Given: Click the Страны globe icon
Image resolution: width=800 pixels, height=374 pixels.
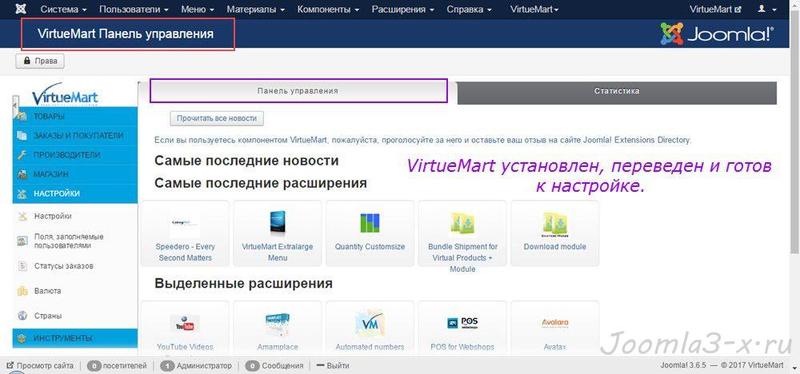Looking at the screenshot, I should pos(22,316).
